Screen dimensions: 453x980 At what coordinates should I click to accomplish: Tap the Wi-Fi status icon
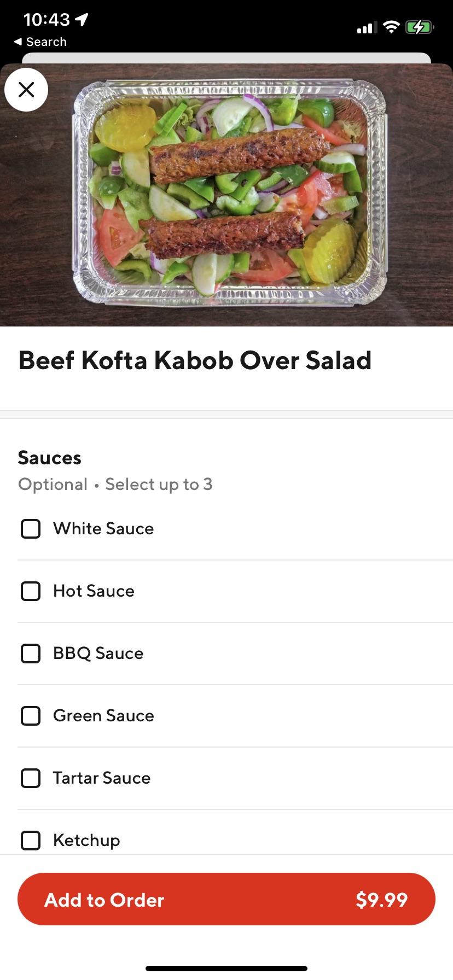tap(391, 27)
